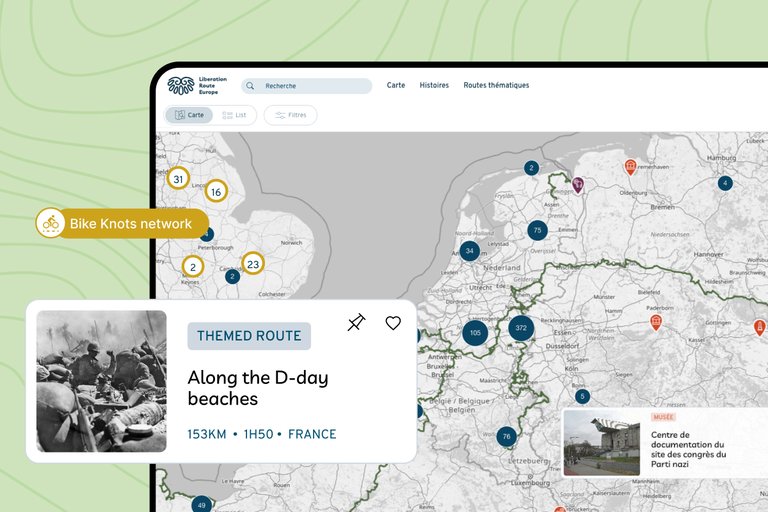Open the Histoires menu item

pyautogui.click(x=434, y=85)
